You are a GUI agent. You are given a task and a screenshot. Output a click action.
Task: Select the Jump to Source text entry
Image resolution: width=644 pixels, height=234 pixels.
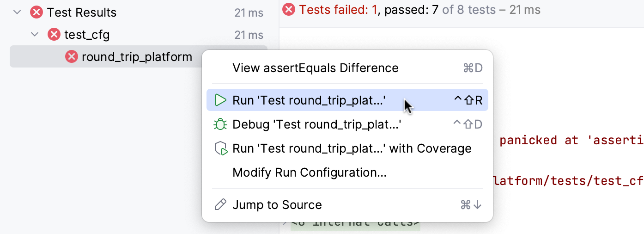pos(277,205)
